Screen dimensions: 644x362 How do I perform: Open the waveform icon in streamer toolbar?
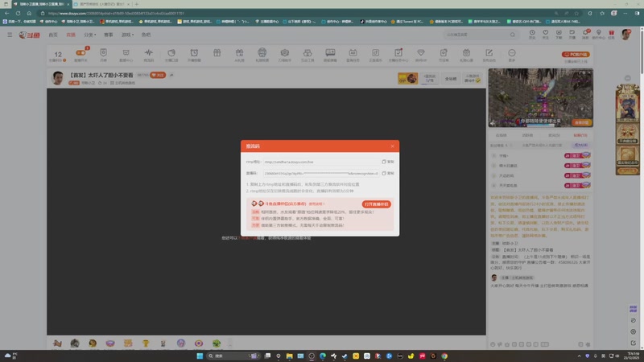coord(149,52)
